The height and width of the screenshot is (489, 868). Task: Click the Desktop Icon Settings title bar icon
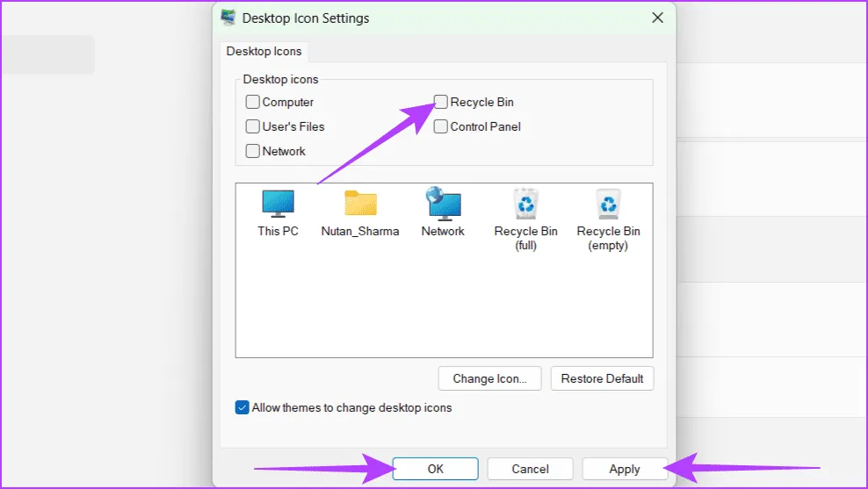(228, 18)
